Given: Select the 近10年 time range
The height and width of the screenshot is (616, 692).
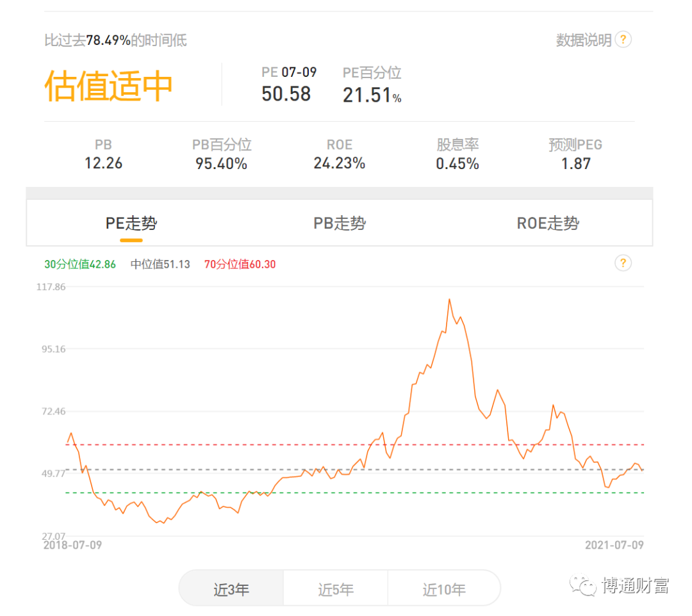Looking at the screenshot, I should (x=444, y=589).
